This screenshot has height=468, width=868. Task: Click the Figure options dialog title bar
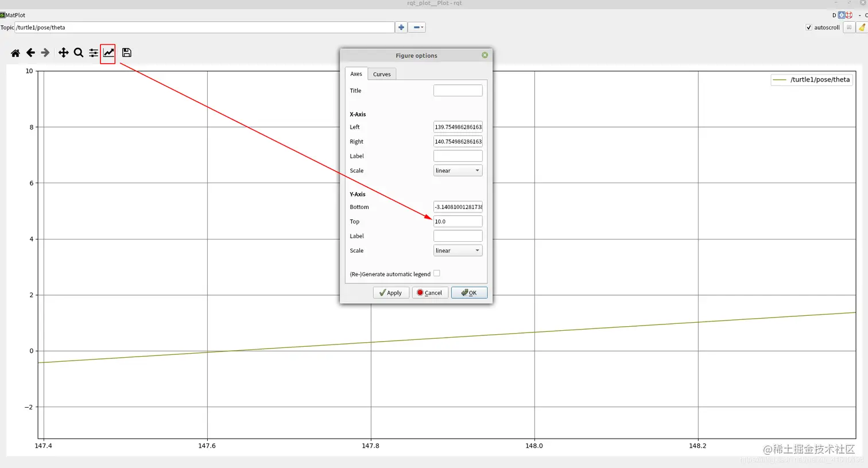(x=416, y=55)
